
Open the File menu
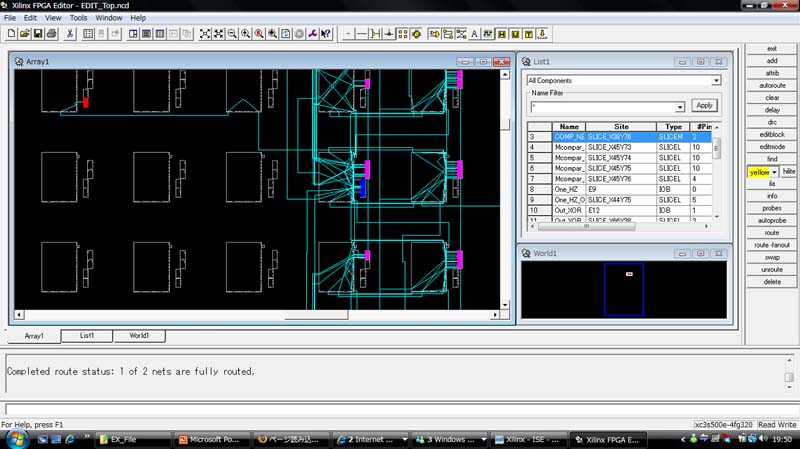10,18
